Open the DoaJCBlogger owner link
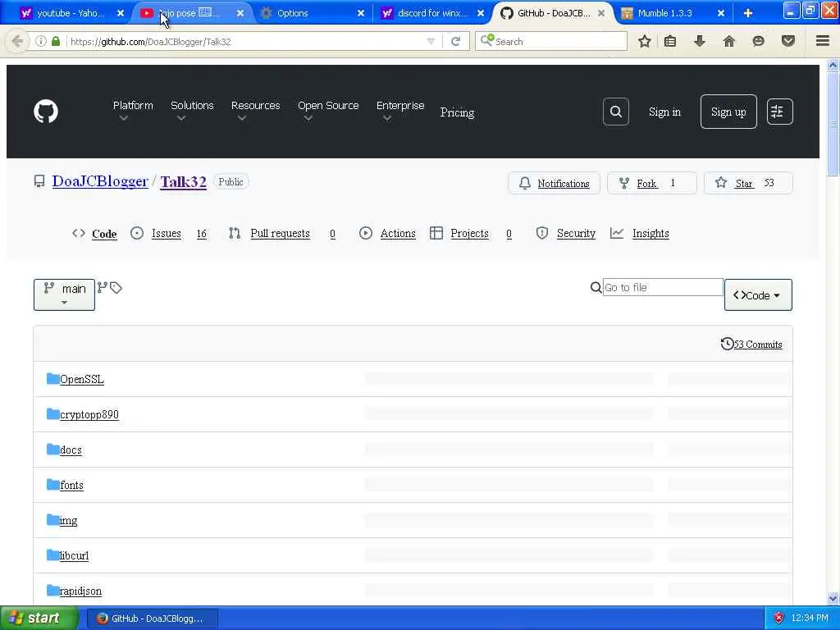 point(99,181)
